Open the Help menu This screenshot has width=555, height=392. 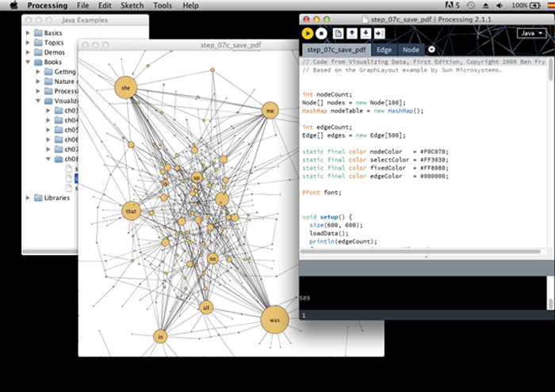point(190,6)
